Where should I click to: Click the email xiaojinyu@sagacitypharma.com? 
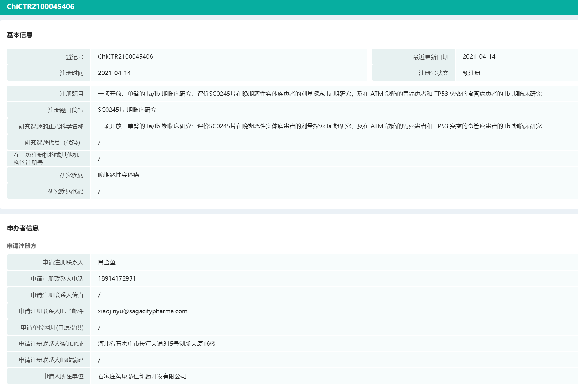pyautogui.click(x=142, y=311)
